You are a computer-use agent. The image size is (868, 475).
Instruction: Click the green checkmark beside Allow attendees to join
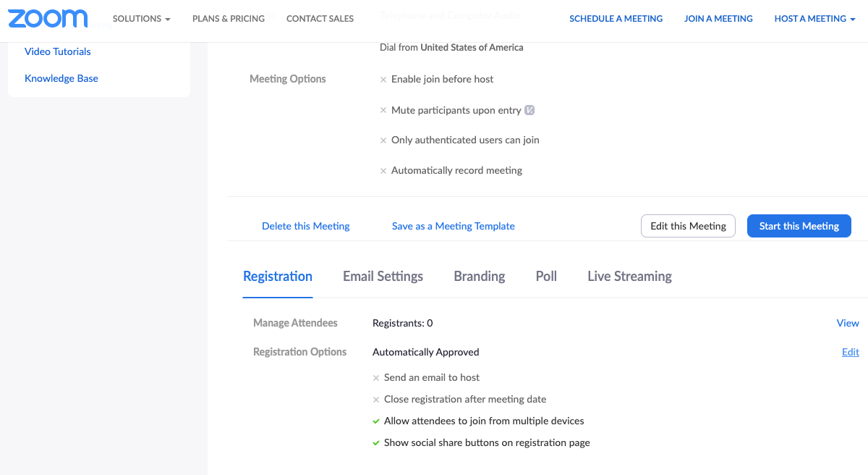(x=376, y=421)
